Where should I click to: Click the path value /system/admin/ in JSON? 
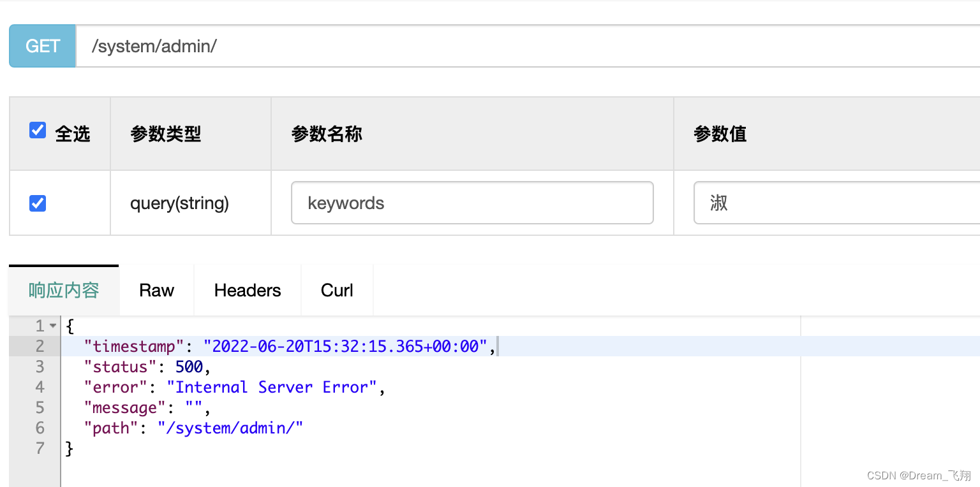coord(230,428)
